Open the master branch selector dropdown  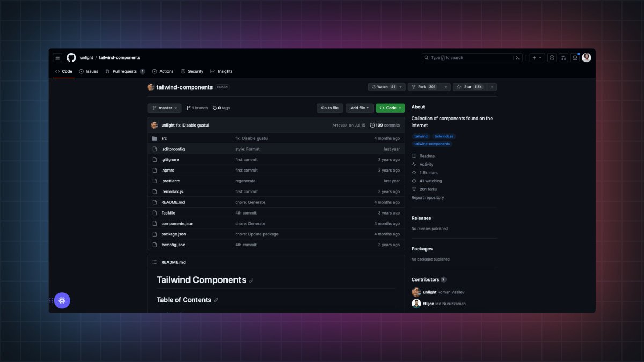165,108
